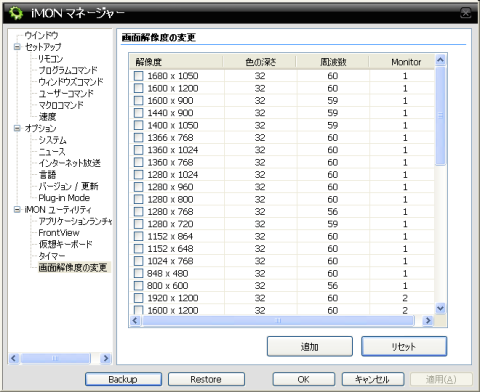
Task: Check the 1280 x 768 resolution
Action: (138, 212)
